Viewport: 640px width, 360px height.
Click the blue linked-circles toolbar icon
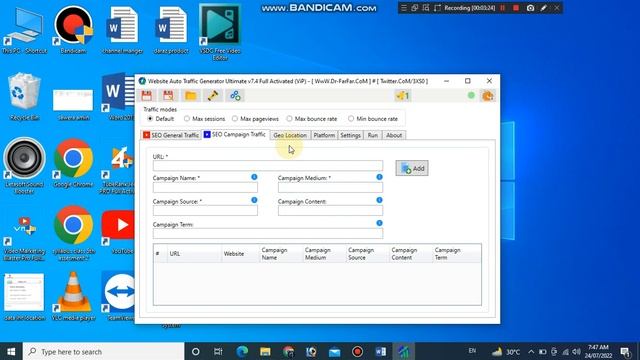pos(235,96)
